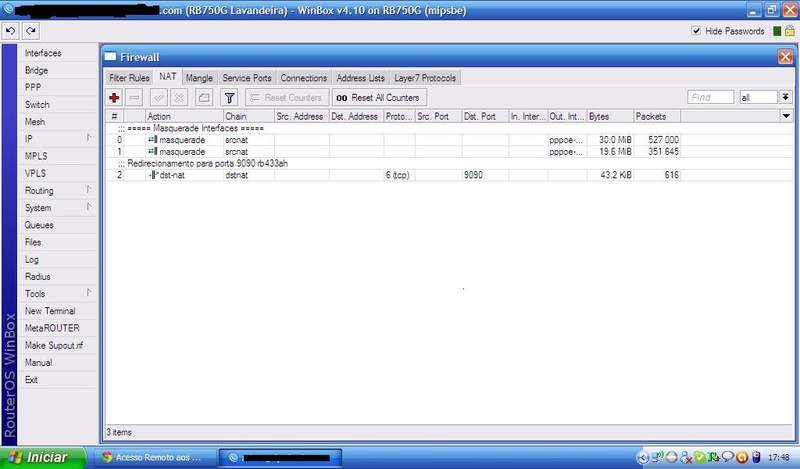
Task: Click the red plus Add rule icon
Action: (114, 97)
